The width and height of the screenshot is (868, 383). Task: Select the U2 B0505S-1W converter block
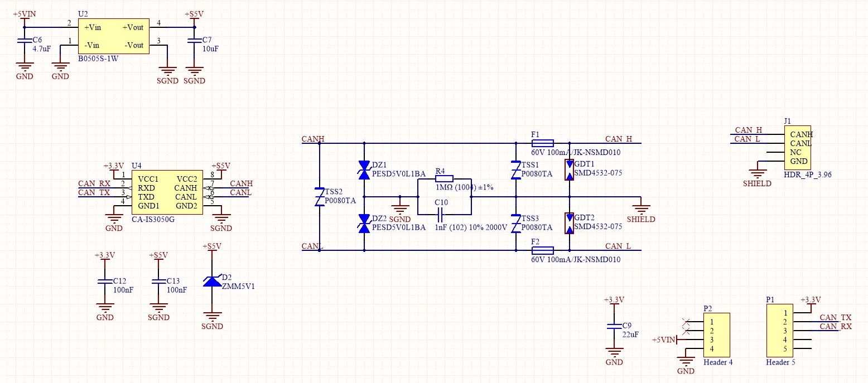point(114,36)
